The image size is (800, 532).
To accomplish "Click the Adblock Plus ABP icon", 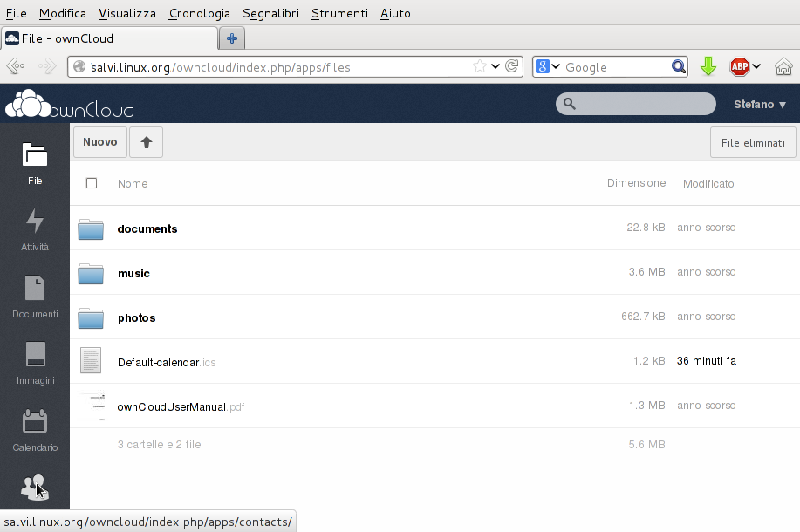I will (x=740, y=67).
